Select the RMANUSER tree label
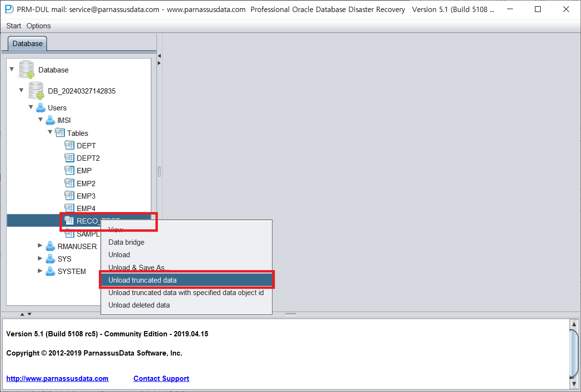The height and width of the screenshot is (392, 581). tap(77, 246)
